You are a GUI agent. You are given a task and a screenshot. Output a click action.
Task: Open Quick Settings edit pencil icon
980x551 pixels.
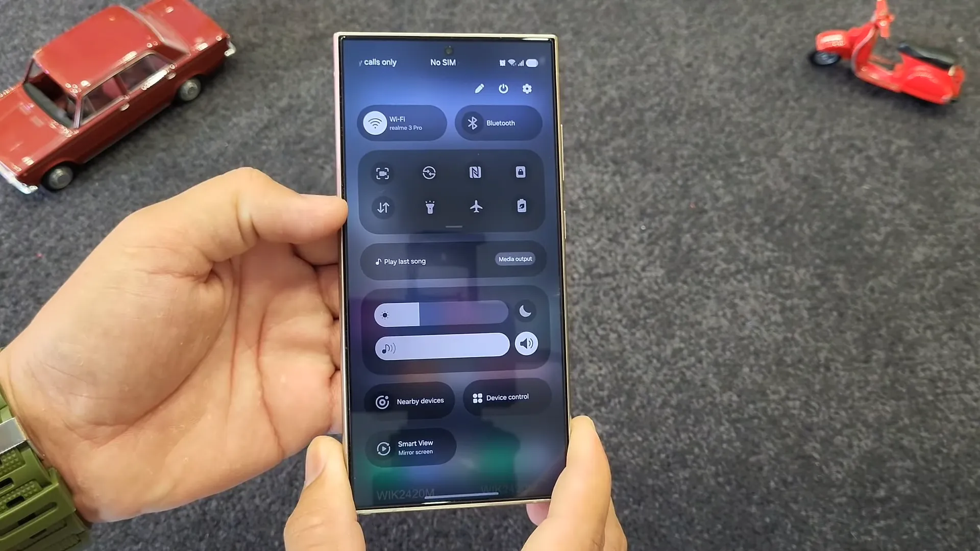(x=479, y=89)
